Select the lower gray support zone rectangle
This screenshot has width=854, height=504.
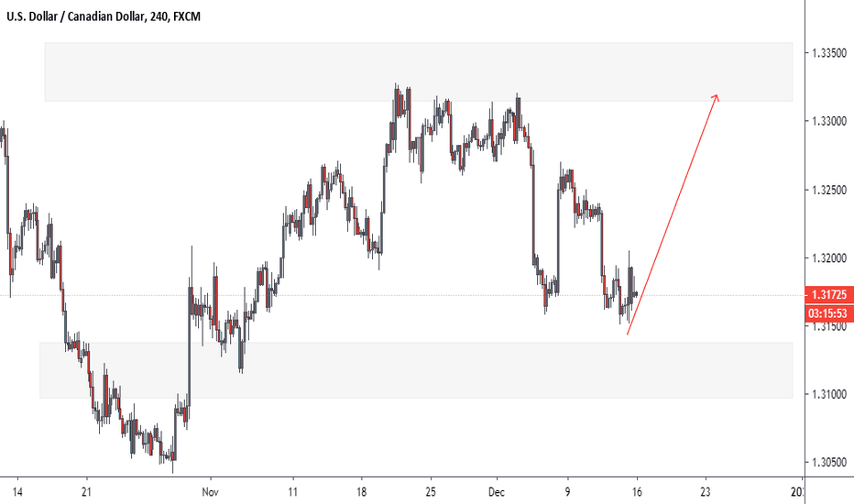pyautogui.click(x=416, y=370)
